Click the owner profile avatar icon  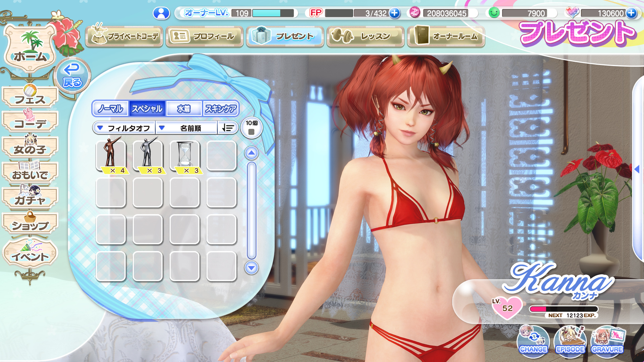pyautogui.click(x=161, y=13)
